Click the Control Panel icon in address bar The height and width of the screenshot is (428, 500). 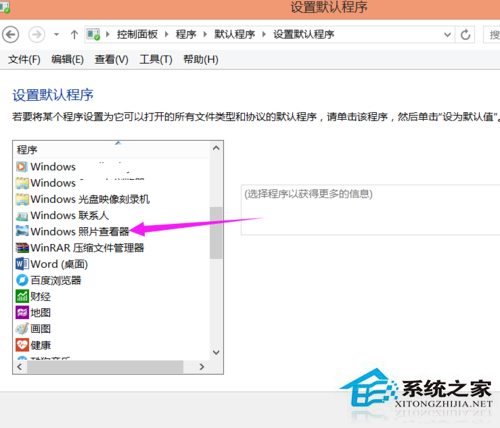pyautogui.click(x=93, y=34)
